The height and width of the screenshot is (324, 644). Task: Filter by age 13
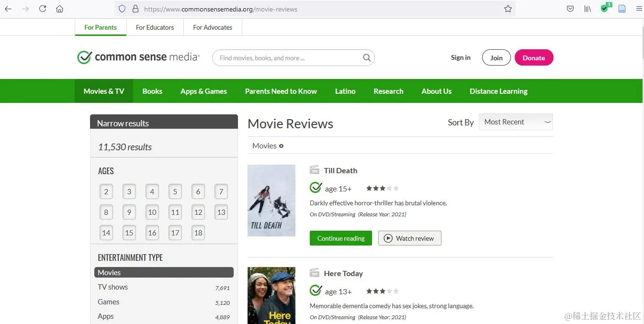tap(221, 212)
